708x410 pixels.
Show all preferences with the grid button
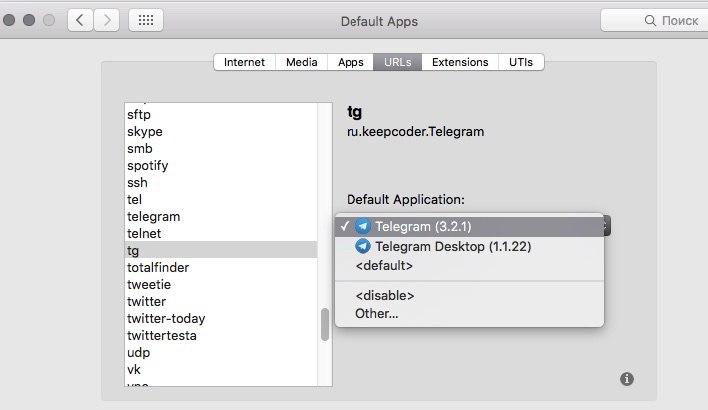(x=146, y=20)
